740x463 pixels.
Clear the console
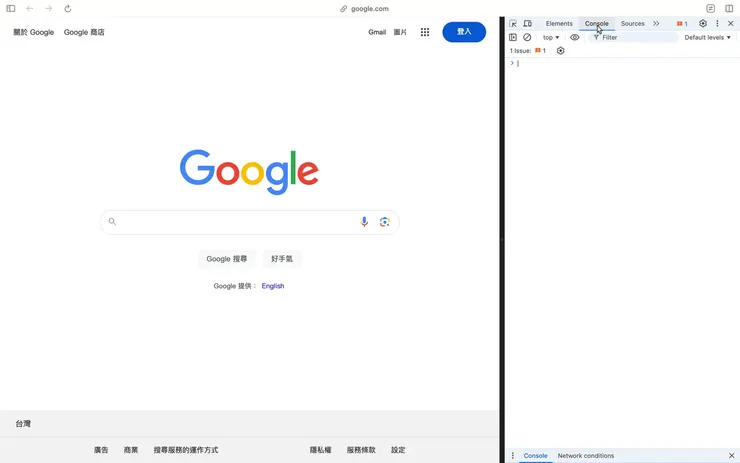pyautogui.click(x=527, y=37)
